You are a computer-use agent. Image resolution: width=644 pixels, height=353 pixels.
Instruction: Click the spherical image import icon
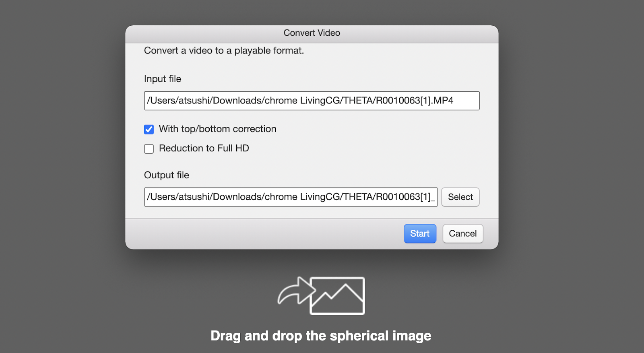321,295
